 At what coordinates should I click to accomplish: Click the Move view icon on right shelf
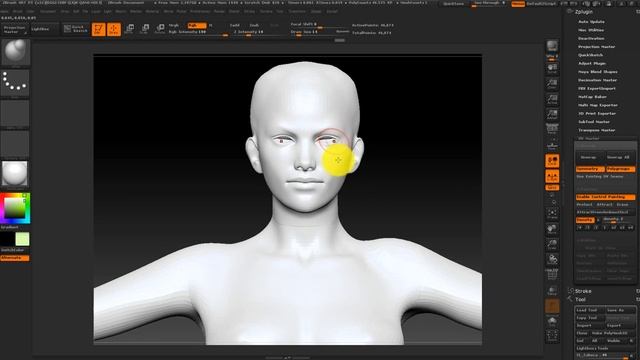point(552,229)
